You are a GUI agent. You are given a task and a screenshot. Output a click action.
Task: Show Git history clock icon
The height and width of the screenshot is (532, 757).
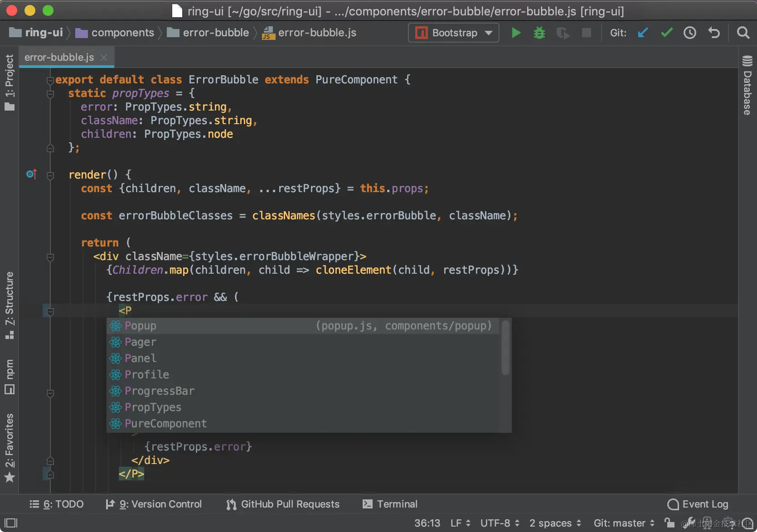690,33
